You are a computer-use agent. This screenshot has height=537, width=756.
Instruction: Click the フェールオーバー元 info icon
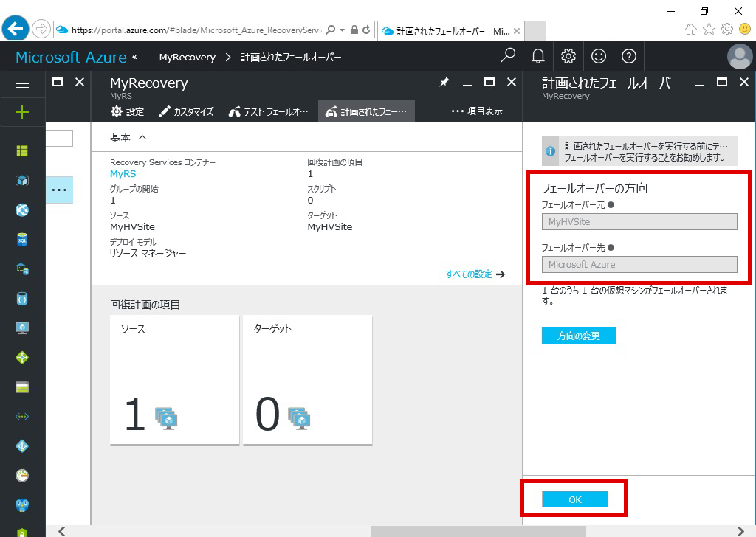coord(611,204)
